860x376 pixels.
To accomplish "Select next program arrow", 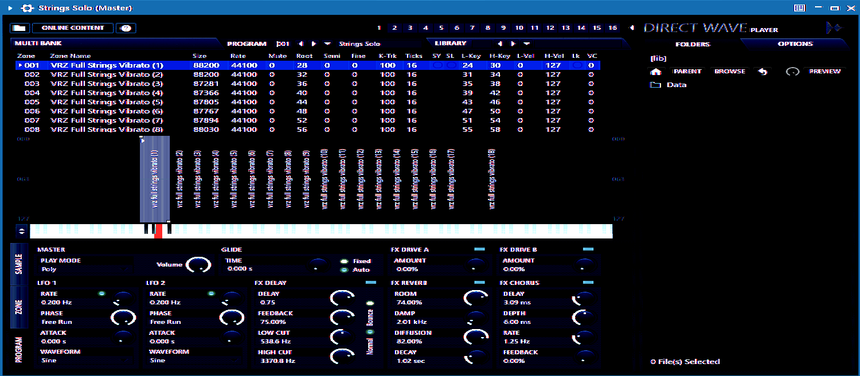I will click(x=314, y=44).
